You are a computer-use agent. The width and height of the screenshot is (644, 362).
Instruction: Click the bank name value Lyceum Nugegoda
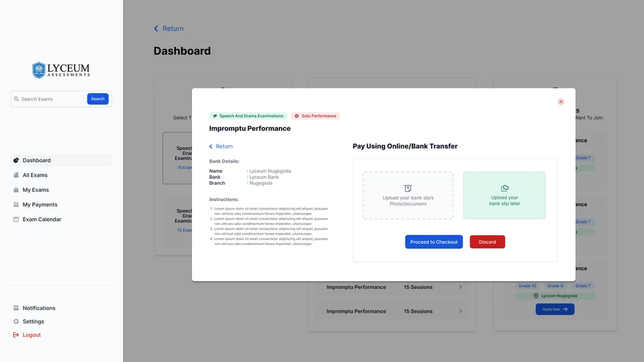270,171
